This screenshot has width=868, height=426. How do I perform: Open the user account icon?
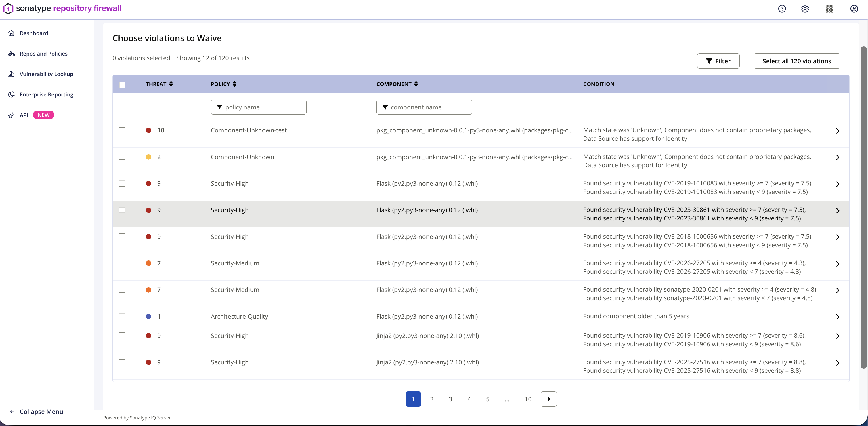click(x=854, y=9)
